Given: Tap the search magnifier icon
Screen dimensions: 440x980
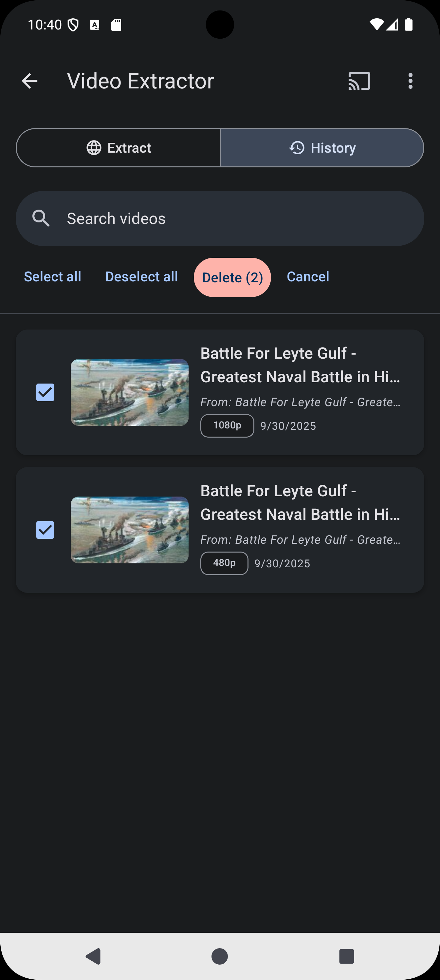Looking at the screenshot, I should [x=41, y=219].
